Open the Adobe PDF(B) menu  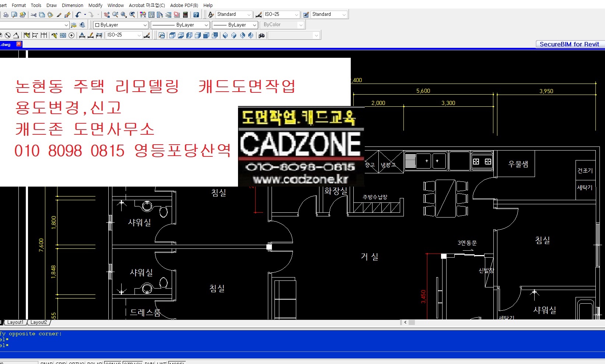[184, 5]
